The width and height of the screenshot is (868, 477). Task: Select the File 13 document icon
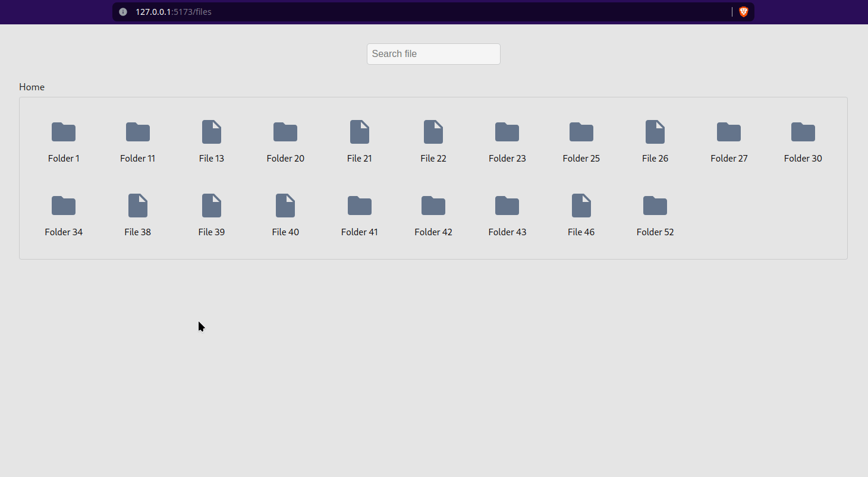click(212, 132)
